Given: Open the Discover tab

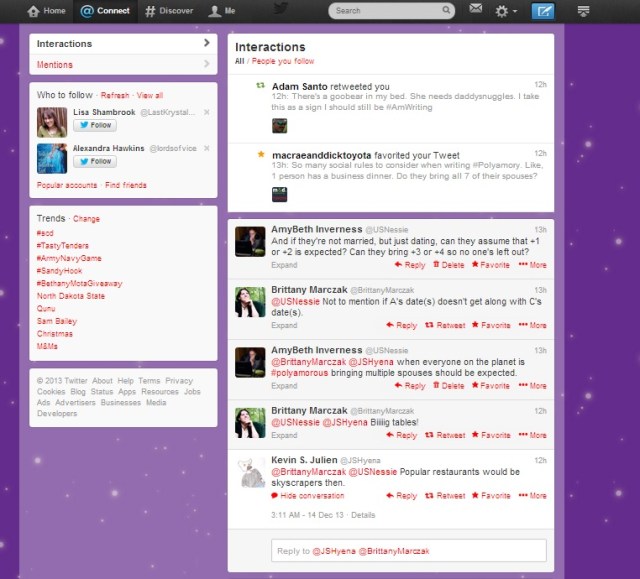Looking at the screenshot, I should 169,11.
